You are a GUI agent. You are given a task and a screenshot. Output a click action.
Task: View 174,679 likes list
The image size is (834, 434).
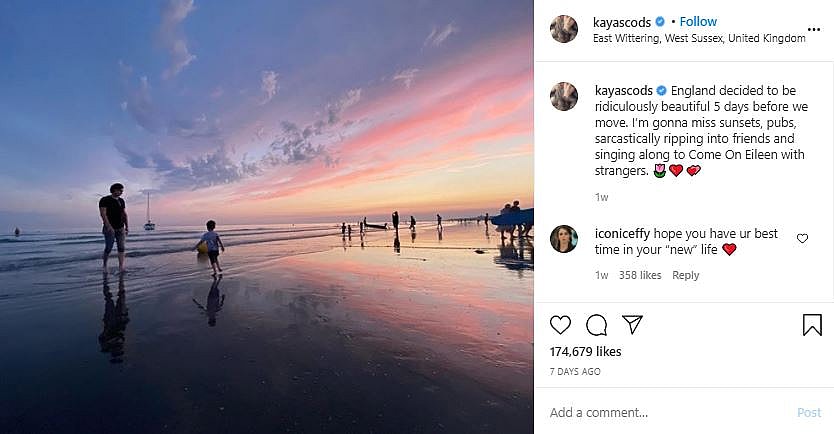point(586,351)
